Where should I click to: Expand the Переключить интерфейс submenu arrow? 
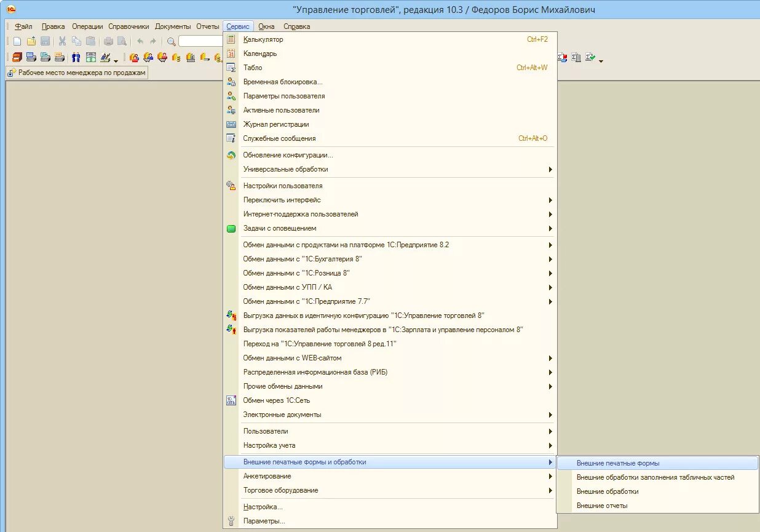[550, 200]
